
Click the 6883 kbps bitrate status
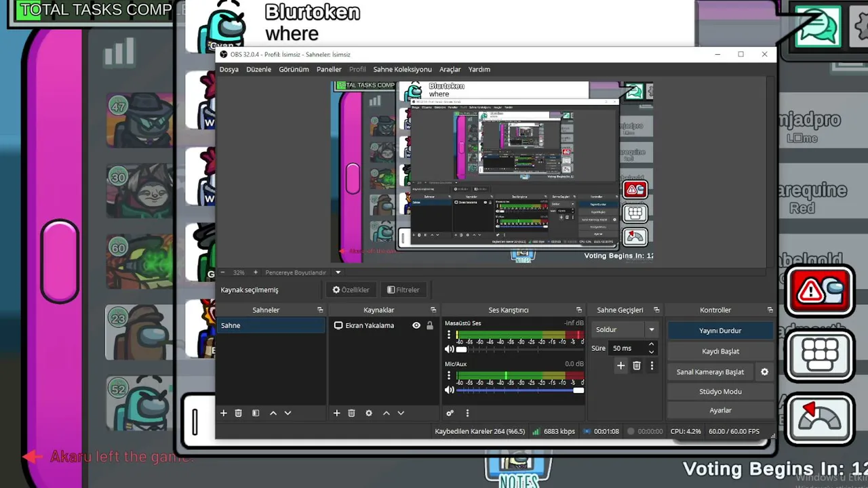[553, 431]
